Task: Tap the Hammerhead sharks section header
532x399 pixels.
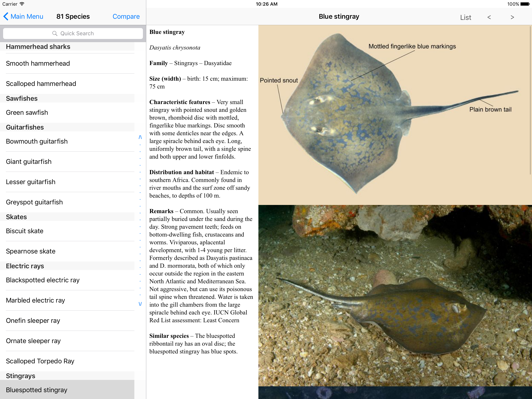Action: pos(67,47)
